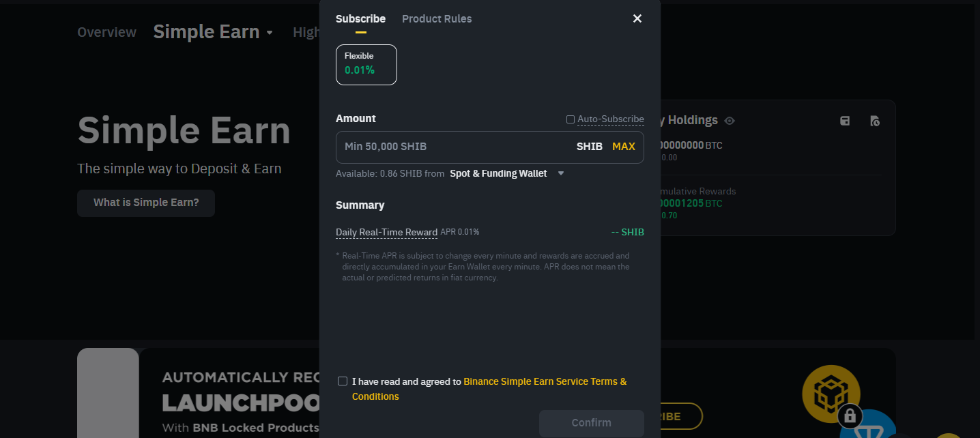
Task: Click the 'Available: 0.86 SHIB from' text
Action: [390, 173]
